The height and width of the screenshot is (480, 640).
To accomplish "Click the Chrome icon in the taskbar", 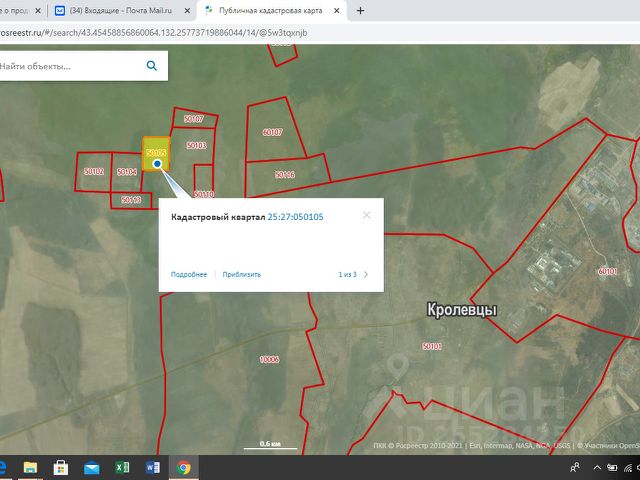I will [183, 467].
